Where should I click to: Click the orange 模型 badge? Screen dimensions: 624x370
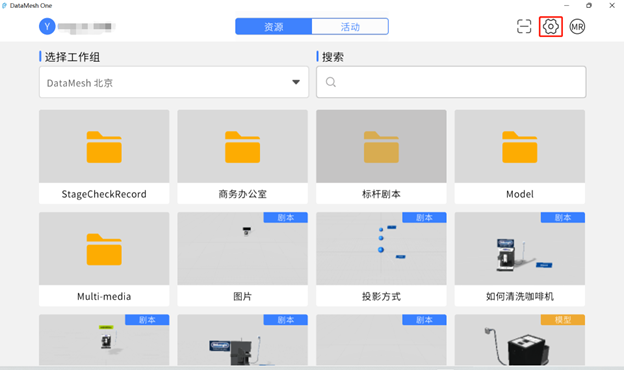563,320
